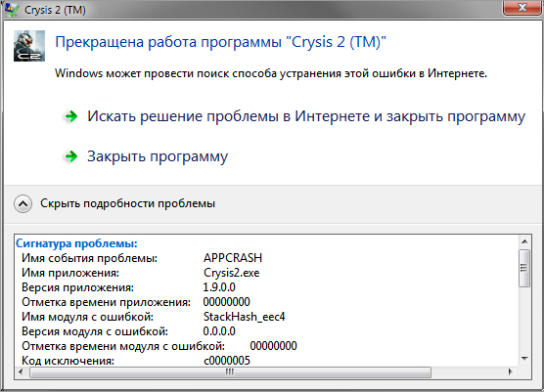Click the vertical scrollbar thumb
The width and height of the screenshot is (544, 392).
pos(524,268)
